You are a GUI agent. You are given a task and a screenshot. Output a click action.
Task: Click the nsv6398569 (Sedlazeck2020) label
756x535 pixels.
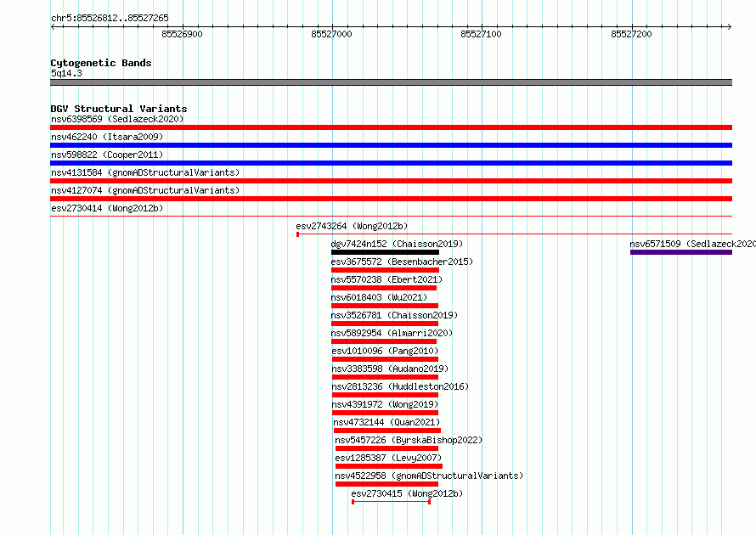tap(117, 119)
